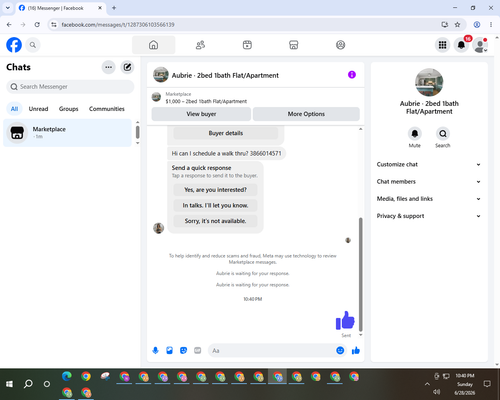The width and height of the screenshot is (500, 400).
Task: Click the Search Messenger input field
Action: (70, 87)
